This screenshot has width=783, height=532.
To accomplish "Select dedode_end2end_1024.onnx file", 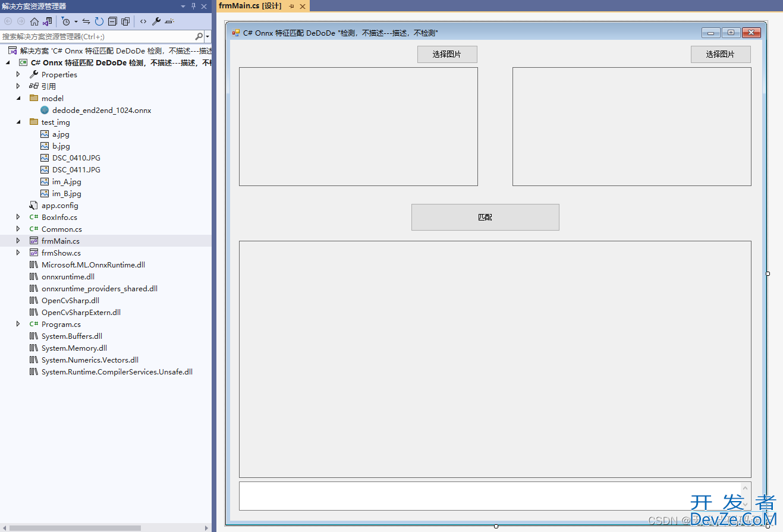I will (x=102, y=110).
